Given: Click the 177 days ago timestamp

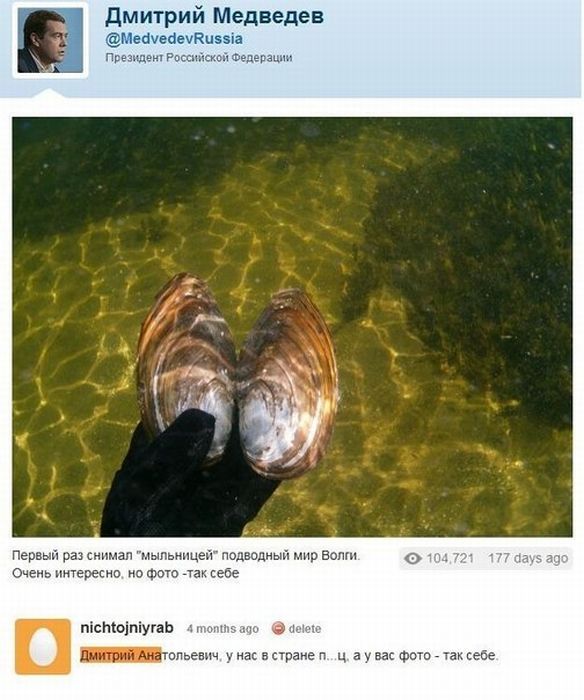Looking at the screenshot, I should point(528,558).
